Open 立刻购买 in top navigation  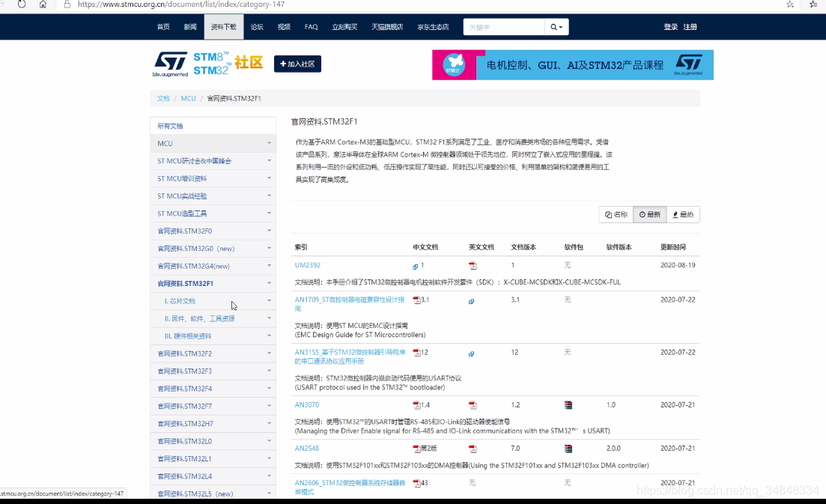[344, 27]
